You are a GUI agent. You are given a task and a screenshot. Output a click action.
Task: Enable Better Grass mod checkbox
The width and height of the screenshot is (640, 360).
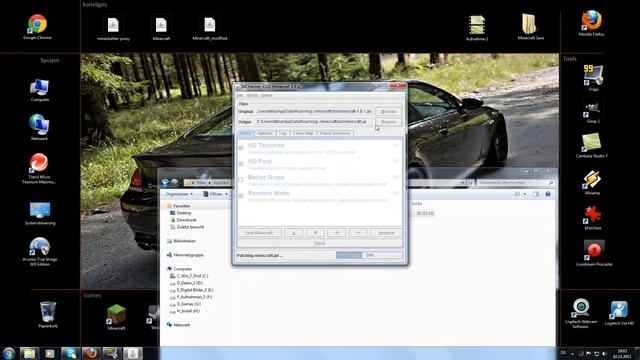241,180
